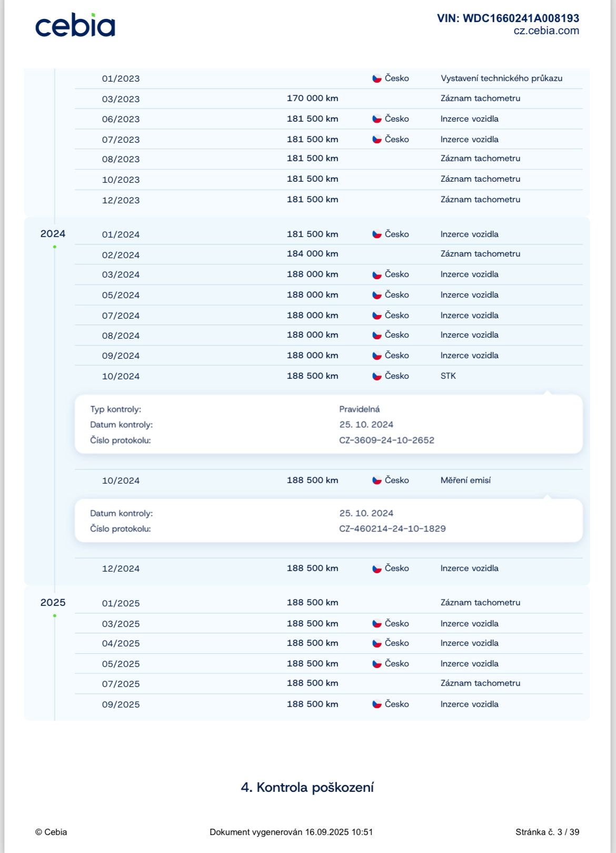Click the Vystavení technického průkazu entry
Screen dimensions: 616x853
(501, 79)
